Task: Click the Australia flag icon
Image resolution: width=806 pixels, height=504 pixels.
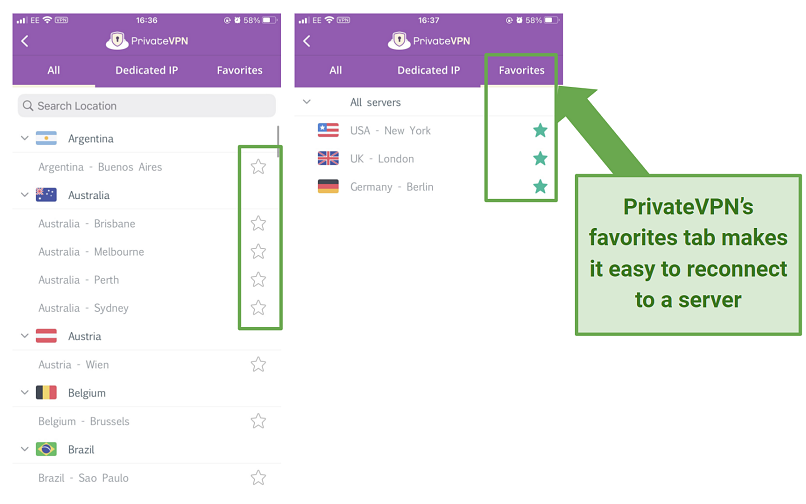Action: pyautogui.click(x=46, y=195)
